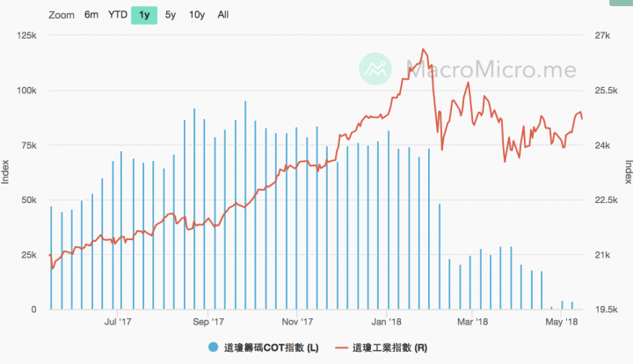Click the MacroMicro circular logo icon

pyautogui.click(x=375, y=69)
